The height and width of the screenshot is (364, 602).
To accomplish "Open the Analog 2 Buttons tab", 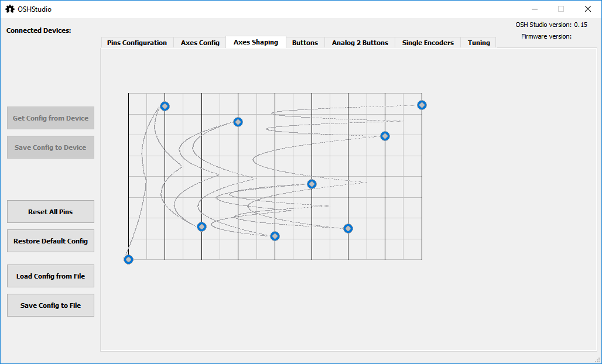I will (x=360, y=43).
